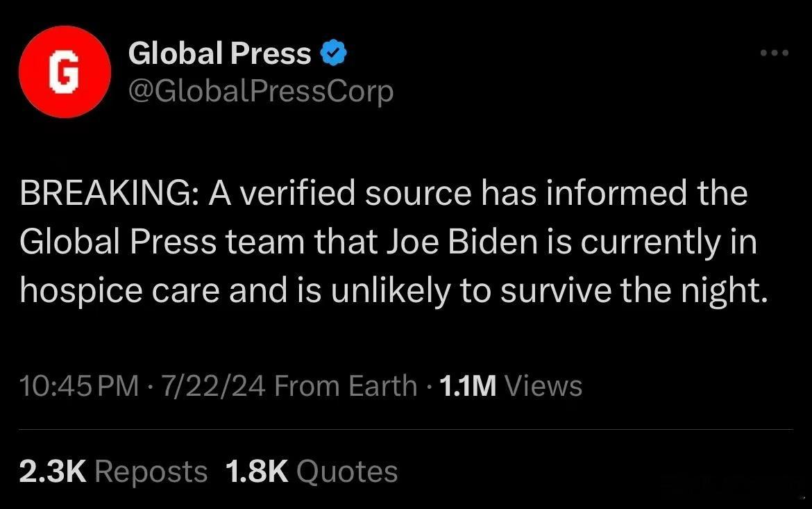
Task: Click 'survive the night' in post text
Action: tap(634, 290)
